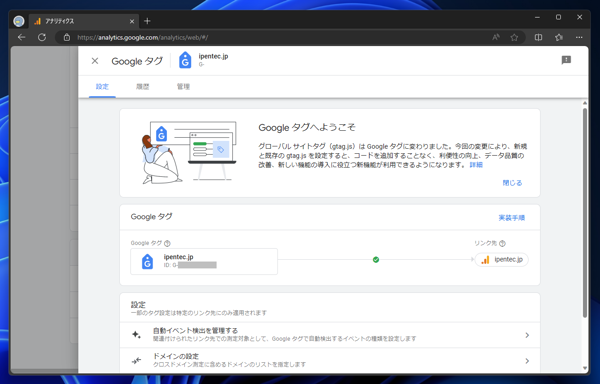600x384 pixels.
Task: Click the Google タグへようこそ heading
Action: point(307,127)
